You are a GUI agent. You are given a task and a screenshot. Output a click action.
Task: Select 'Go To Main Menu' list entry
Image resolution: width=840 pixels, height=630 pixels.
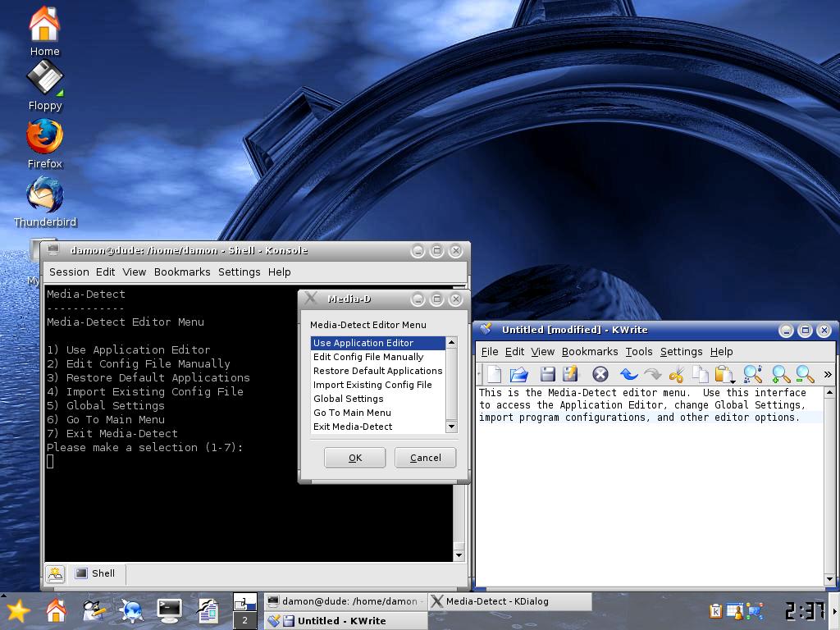coord(377,413)
